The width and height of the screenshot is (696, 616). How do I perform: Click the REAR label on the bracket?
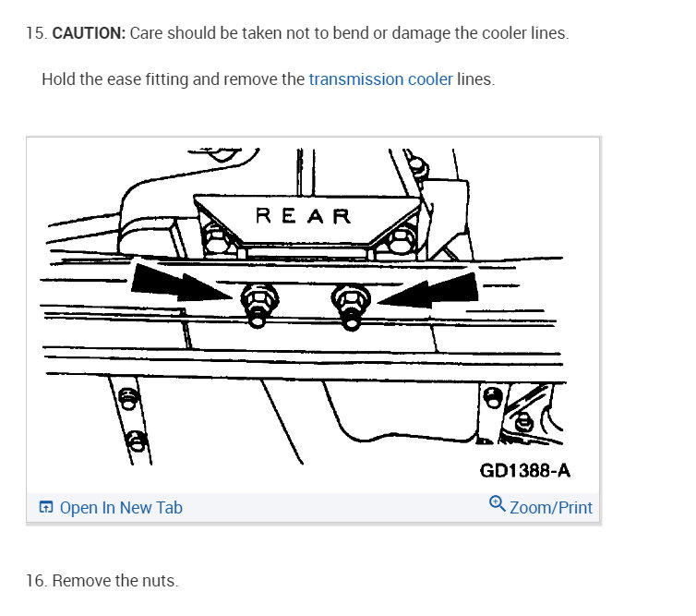pos(303,216)
